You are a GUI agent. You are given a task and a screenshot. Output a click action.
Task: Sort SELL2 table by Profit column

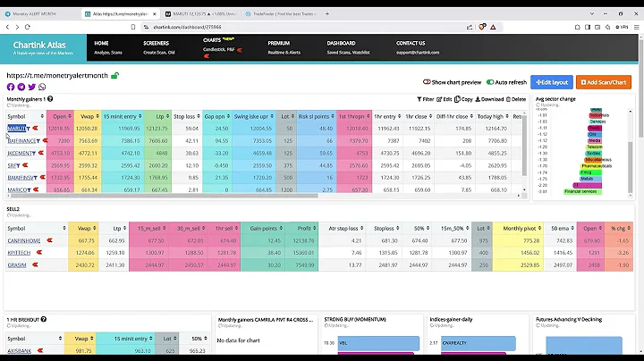tap(302, 228)
